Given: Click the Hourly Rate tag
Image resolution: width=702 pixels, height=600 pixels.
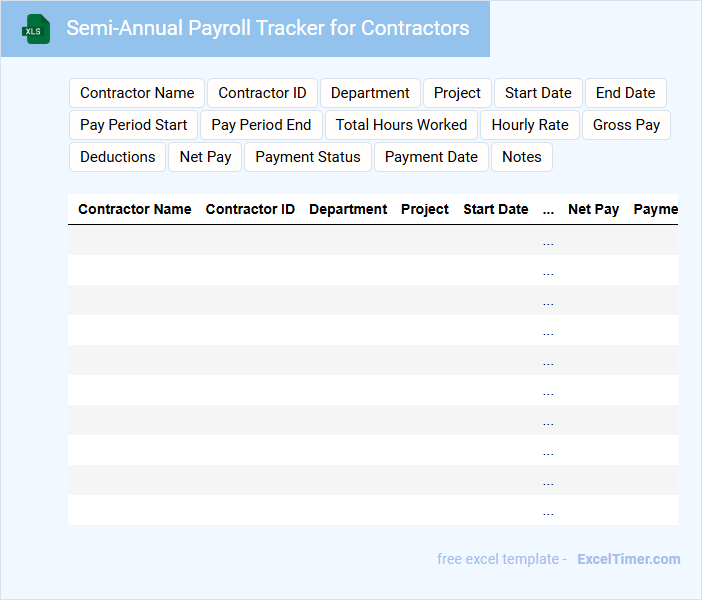Looking at the screenshot, I should (x=530, y=125).
